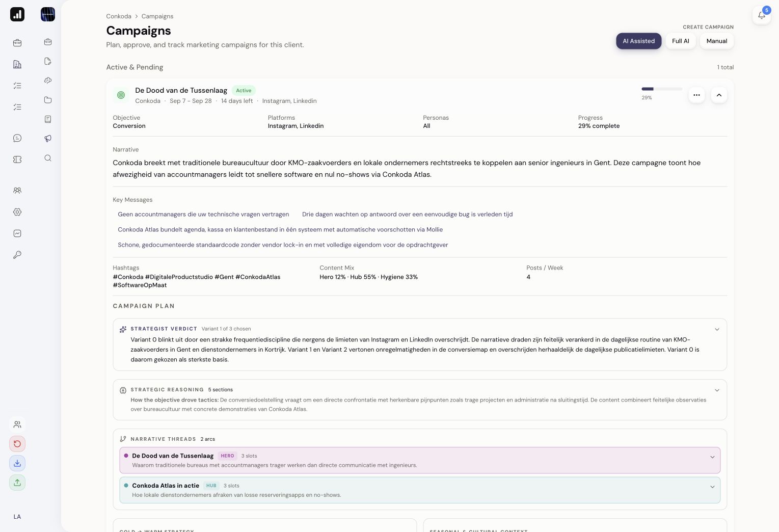779x532 pixels.
Task: Open the LA user avatar
Action: (17, 517)
